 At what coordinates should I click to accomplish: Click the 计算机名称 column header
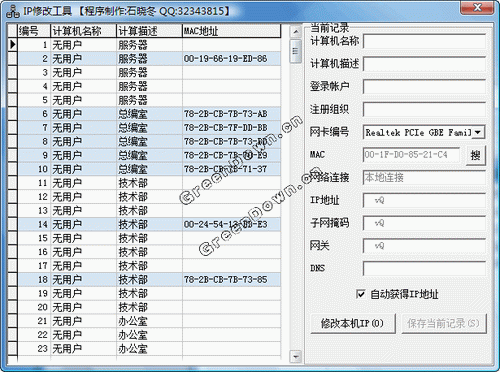pos(83,31)
